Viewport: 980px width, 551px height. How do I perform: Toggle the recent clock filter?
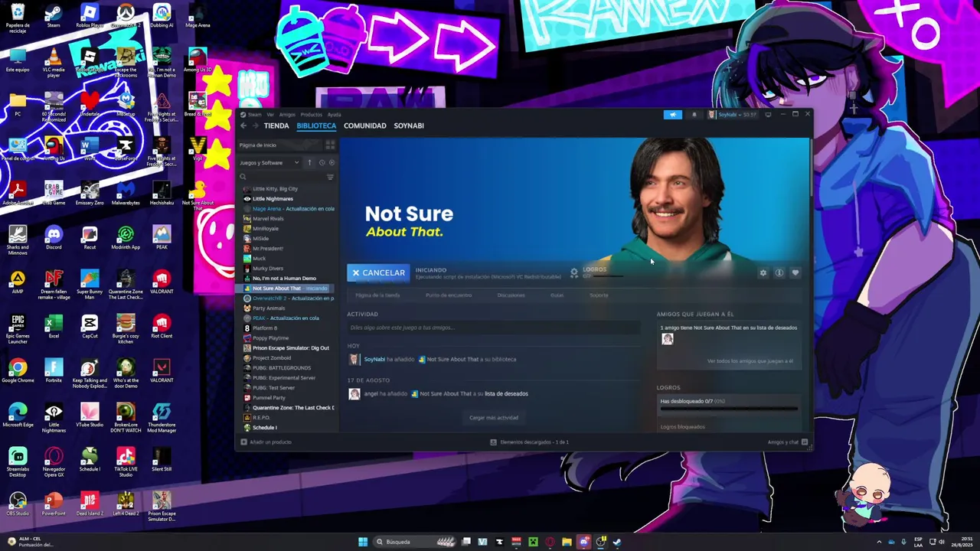pyautogui.click(x=322, y=162)
